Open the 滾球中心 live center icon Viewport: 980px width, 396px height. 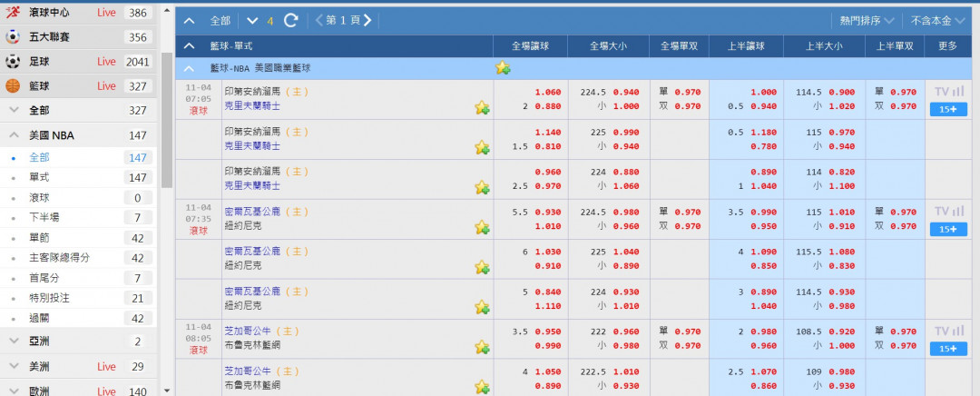tap(13, 13)
